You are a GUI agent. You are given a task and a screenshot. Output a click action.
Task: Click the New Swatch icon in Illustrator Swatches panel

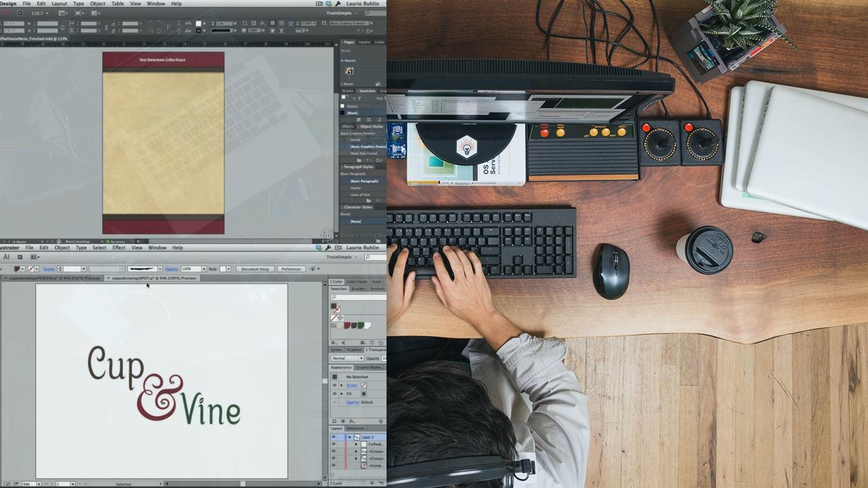click(x=371, y=342)
